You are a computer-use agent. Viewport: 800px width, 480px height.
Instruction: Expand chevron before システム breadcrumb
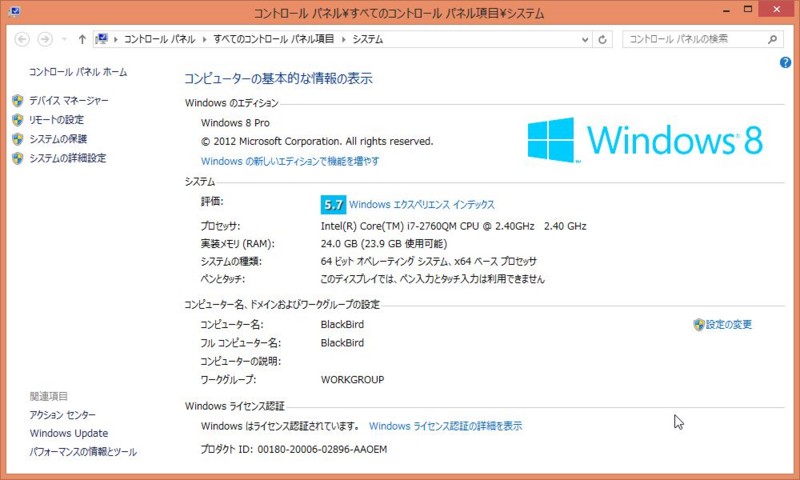coord(344,39)
